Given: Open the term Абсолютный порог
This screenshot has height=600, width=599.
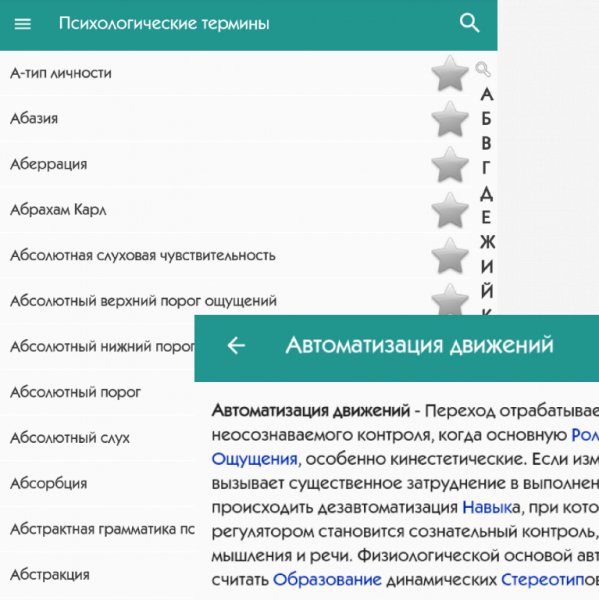Looking at the screenshot, I should 75,392.
